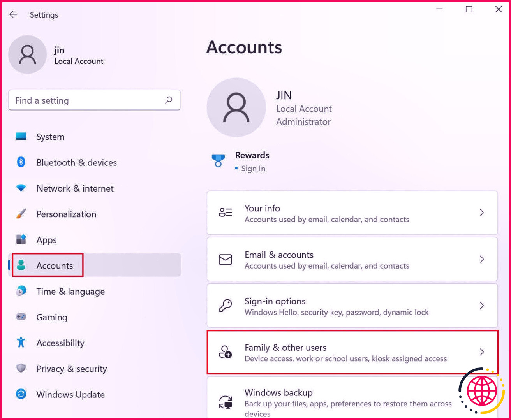Minimize the Settings window
The image size is (511, 420).
tap(439, 9)
